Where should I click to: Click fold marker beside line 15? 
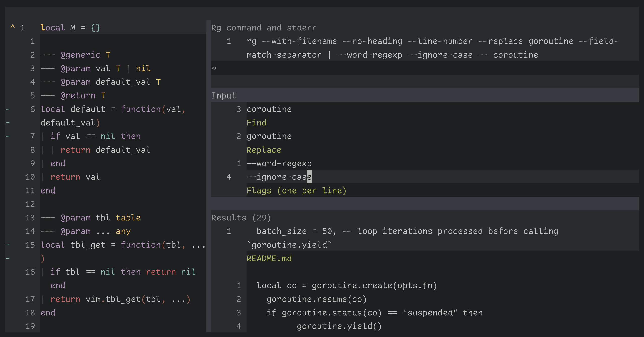pyautogui.click(x=8, y=245)
